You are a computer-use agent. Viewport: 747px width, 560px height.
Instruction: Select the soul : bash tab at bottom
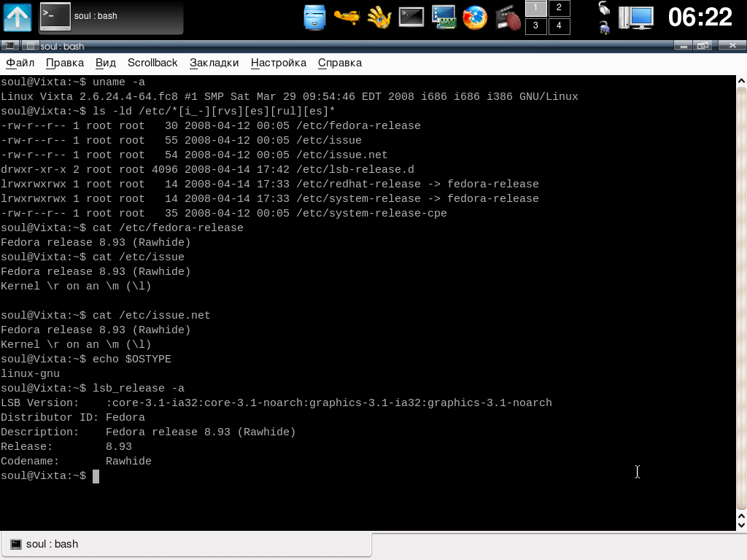coord(186,544)
